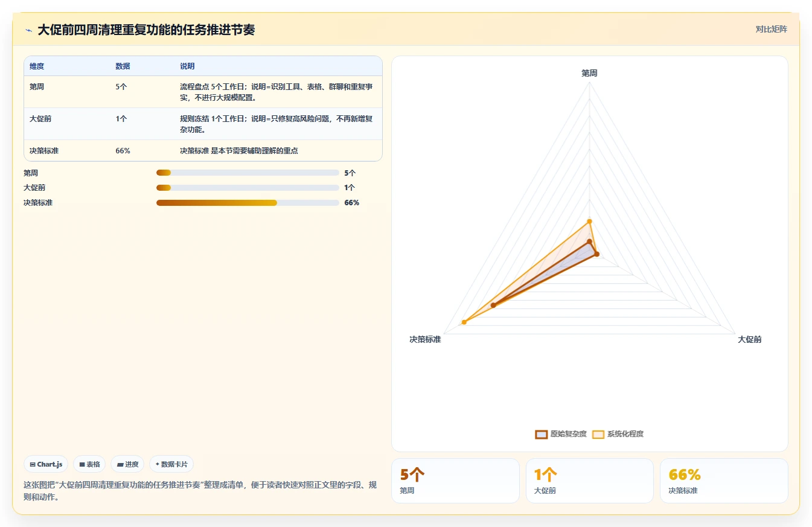Select the 进度 tag chip
Screen dimensions: 812x527
click(127, 464)
